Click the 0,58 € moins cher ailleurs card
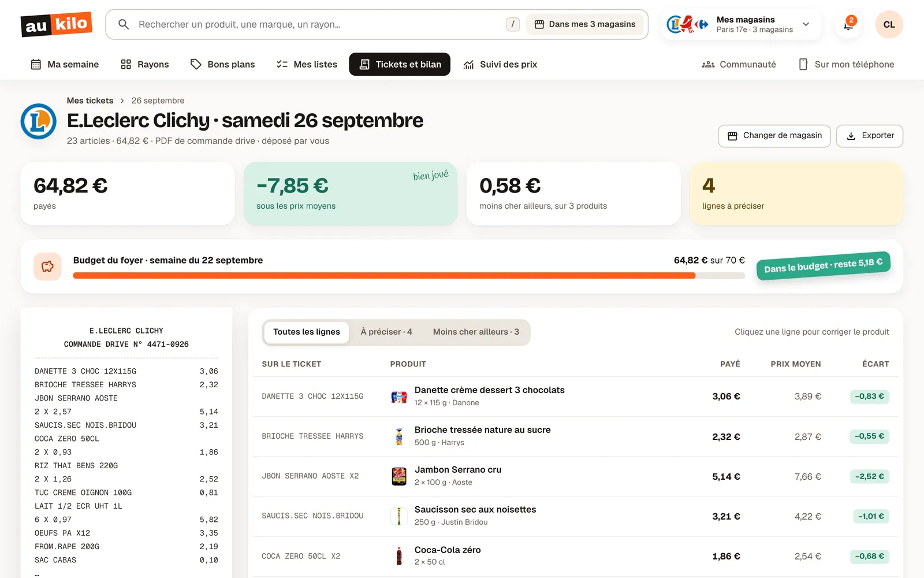Viewport: 924px width, 578px height. (573, 194)
